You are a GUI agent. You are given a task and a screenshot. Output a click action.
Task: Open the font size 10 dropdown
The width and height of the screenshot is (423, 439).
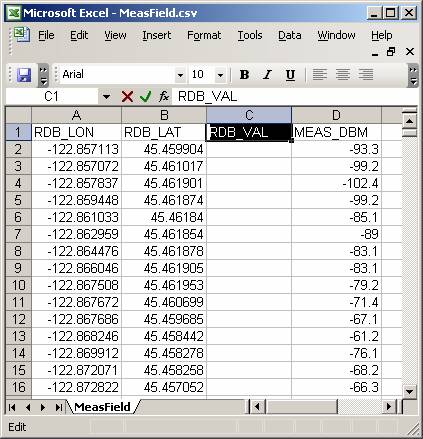coord(220,75)
